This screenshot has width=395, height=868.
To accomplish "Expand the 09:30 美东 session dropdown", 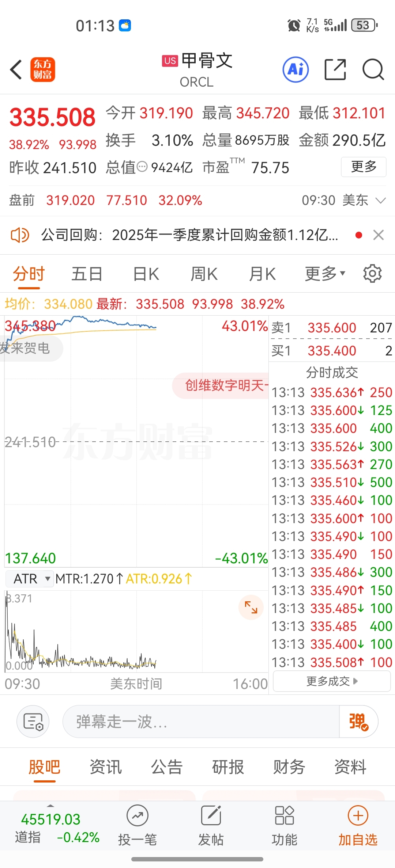I will click(x=344, y=200).
